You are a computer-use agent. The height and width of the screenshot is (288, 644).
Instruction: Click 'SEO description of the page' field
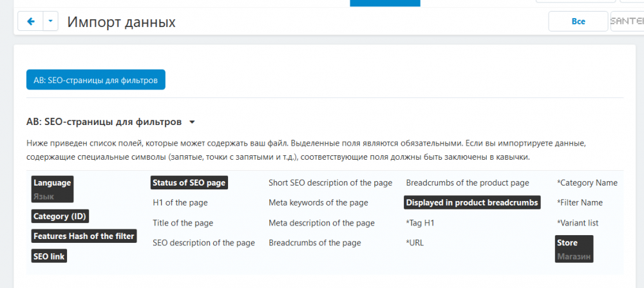[204, 243]
